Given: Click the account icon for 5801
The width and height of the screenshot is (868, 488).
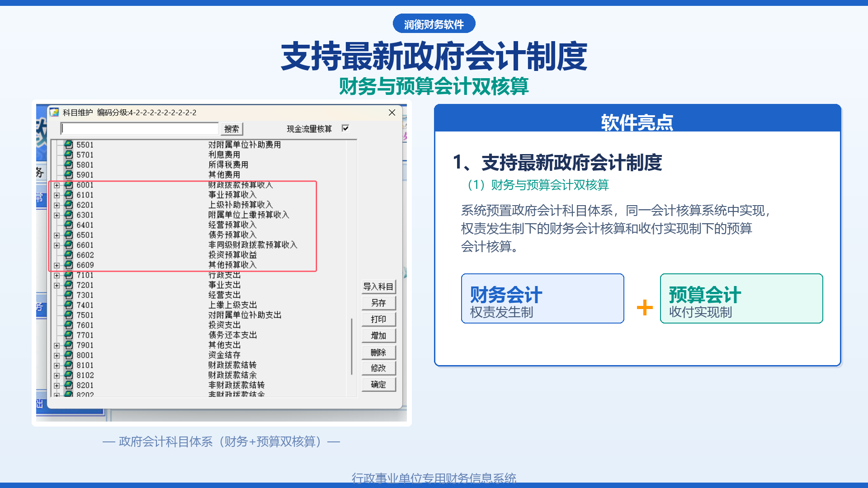Looking at the screenshot, I should [x=68, y=164].
